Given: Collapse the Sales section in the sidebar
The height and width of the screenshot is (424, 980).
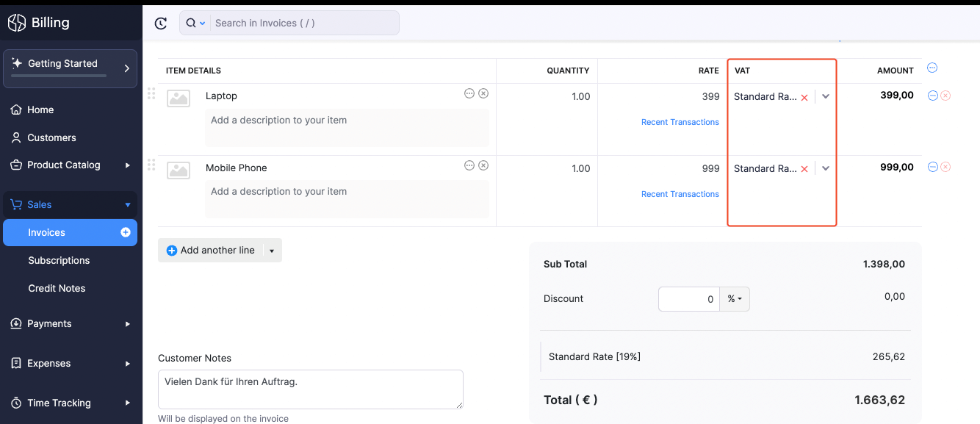Looking at the screenshot, I should pos(126,204).
